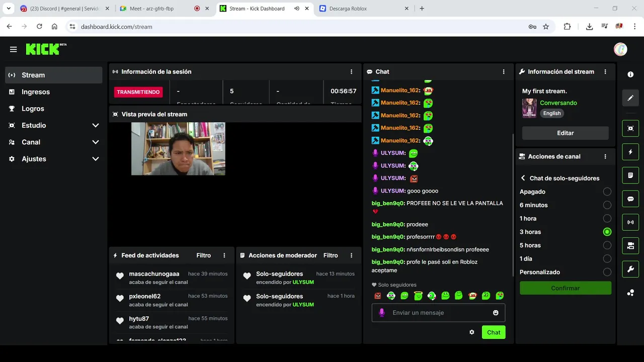Open browser downloads
Viewport: 644px width, 362px height.
point(589,27)
